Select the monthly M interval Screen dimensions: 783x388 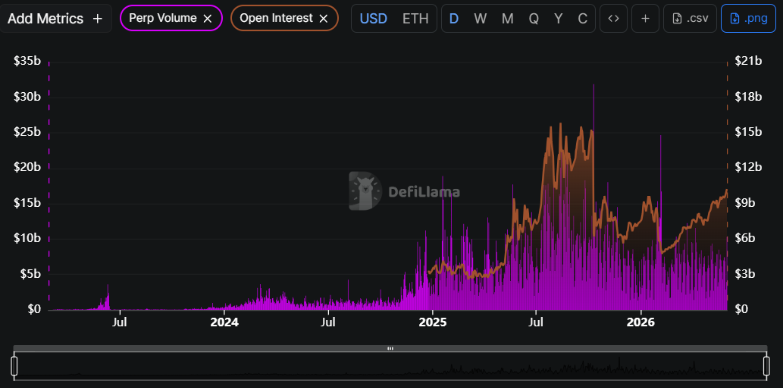coord(507,19)
